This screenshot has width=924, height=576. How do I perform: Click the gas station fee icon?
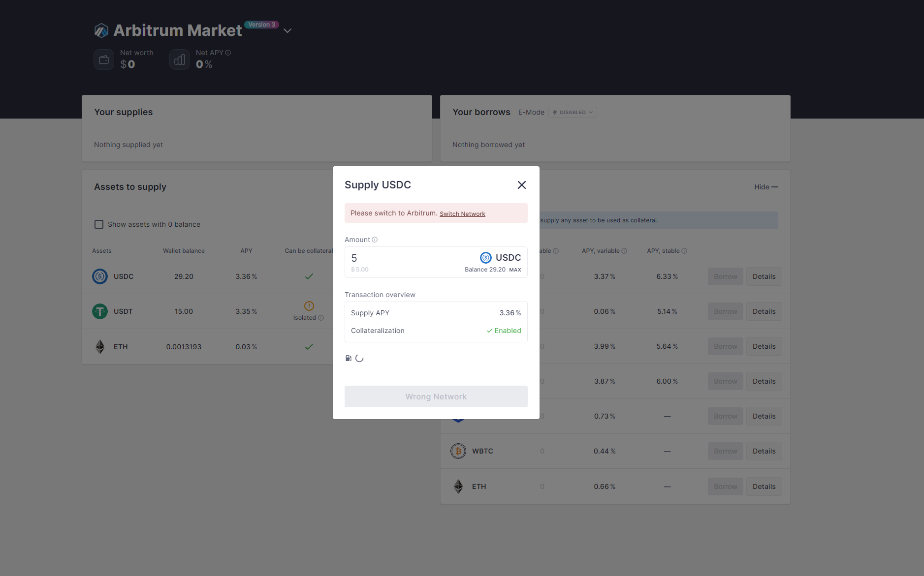(349, 358)
